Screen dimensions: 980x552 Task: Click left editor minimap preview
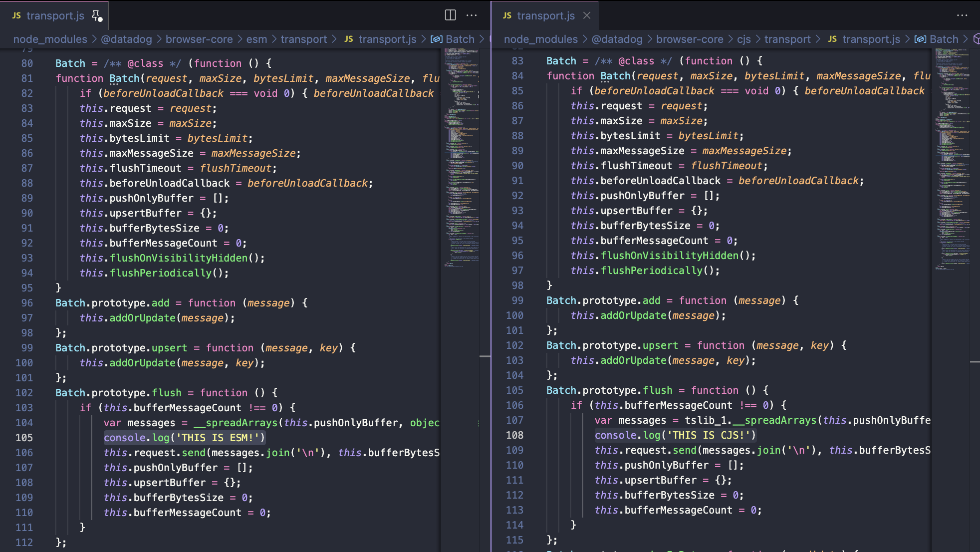coord(461,150)
